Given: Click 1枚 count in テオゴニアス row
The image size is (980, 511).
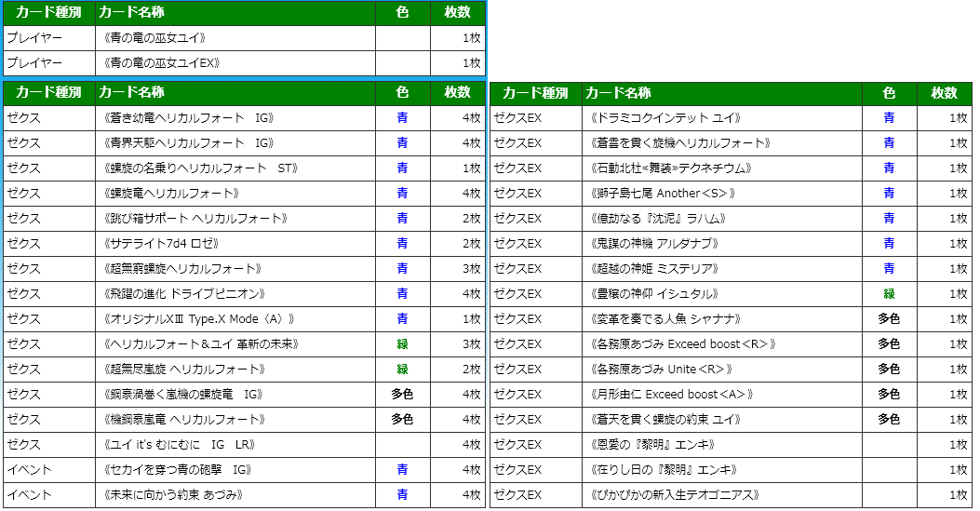Looking at the screenshot, I should 958,495.
